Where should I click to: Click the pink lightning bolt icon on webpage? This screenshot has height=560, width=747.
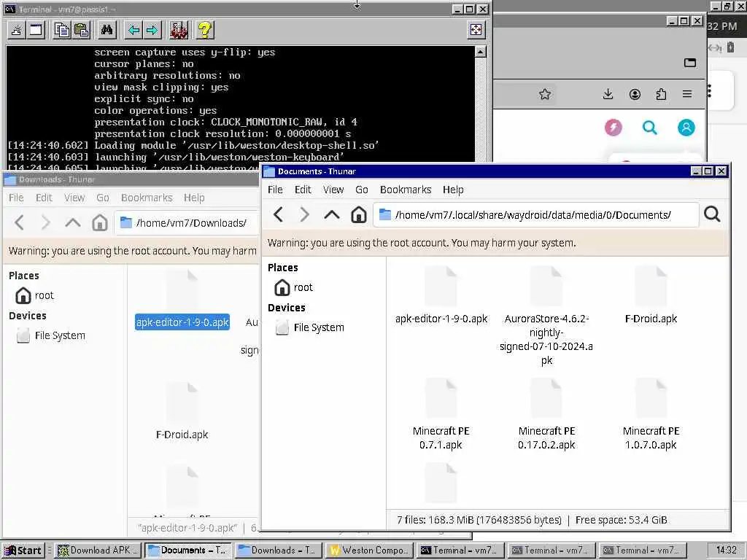613,128
